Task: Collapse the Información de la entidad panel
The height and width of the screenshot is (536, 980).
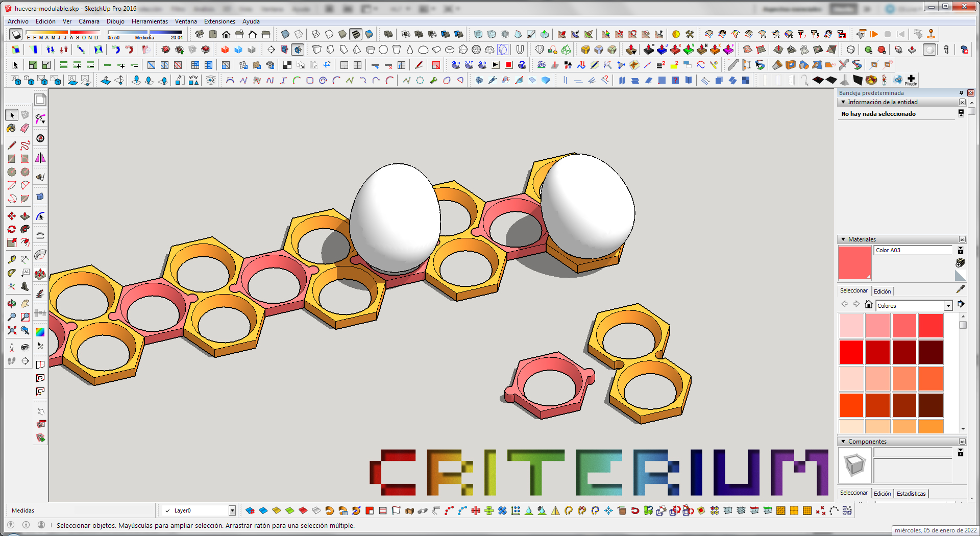Action: click(843, 102)
